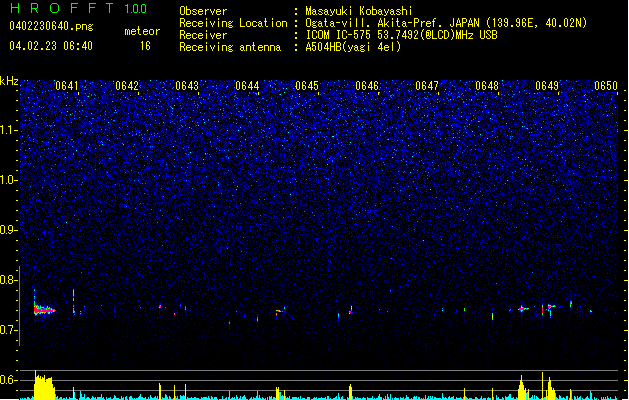The width and height of the screenshot is (629, 400).
Task: Click the Receiving Location field label
Action: coord(233,23)
